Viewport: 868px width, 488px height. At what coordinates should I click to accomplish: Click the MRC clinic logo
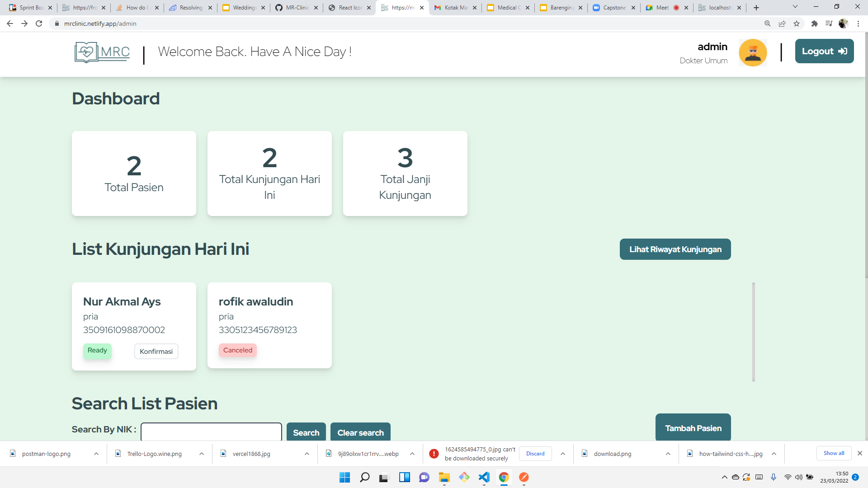(102, 52)
